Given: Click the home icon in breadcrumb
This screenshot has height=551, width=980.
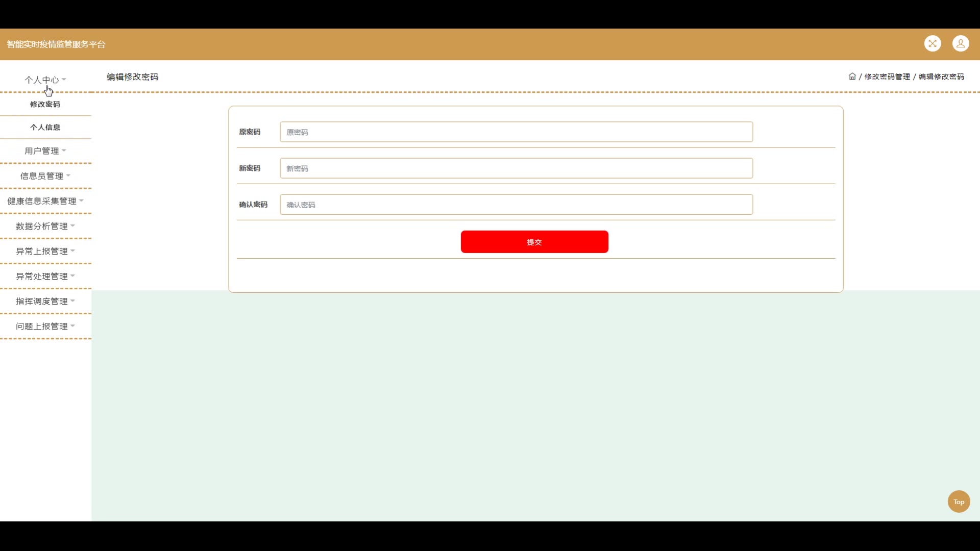Looking at the screenshot, I should 852,77.
